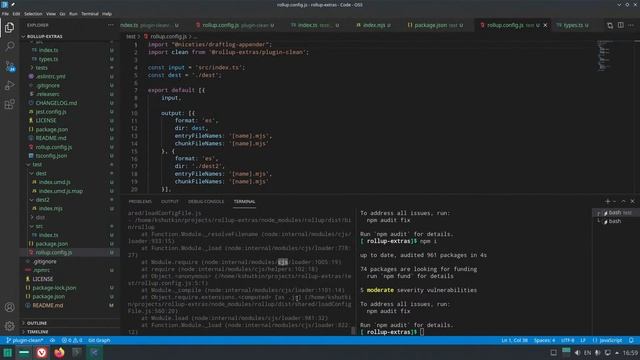Open the Manage gear icon
This screenshot has width=640, height=360.
click(9, 326)
